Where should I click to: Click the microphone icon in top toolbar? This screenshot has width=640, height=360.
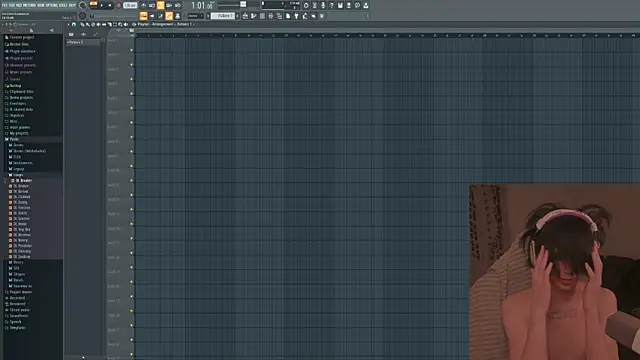point(323,5)
